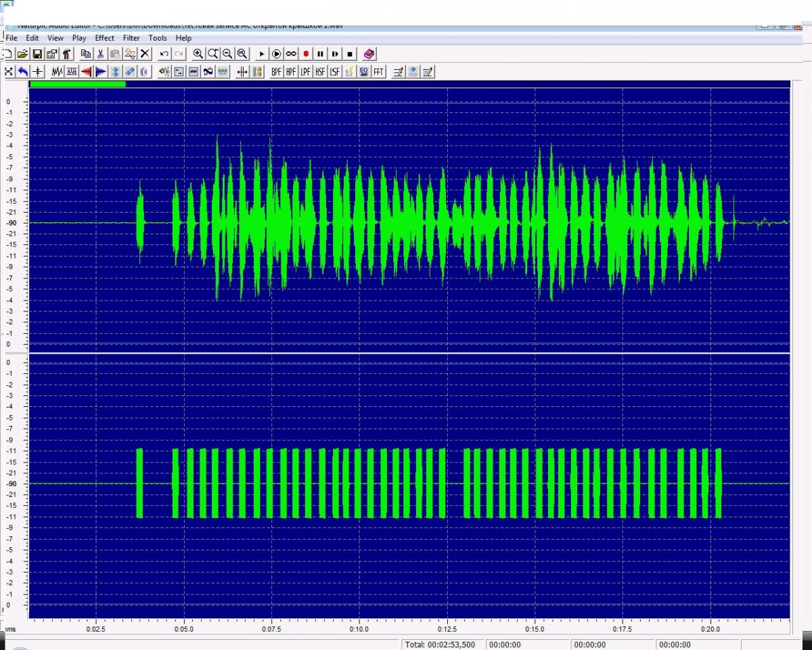Zoom in on the waveform

pos(198,53)
